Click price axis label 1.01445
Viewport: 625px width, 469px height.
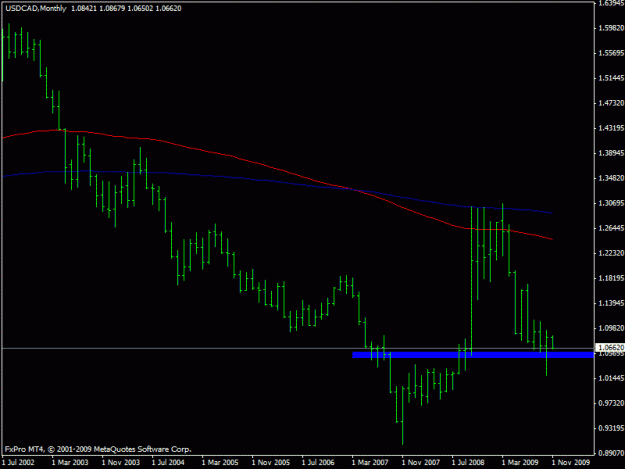click(x=611, y=379)
